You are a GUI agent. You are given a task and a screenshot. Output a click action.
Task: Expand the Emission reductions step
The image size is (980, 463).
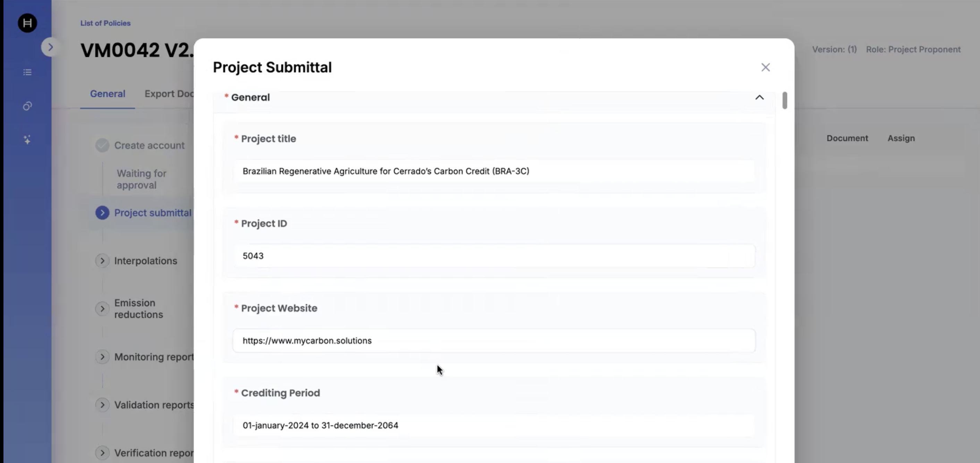click(x=102, y=309)
